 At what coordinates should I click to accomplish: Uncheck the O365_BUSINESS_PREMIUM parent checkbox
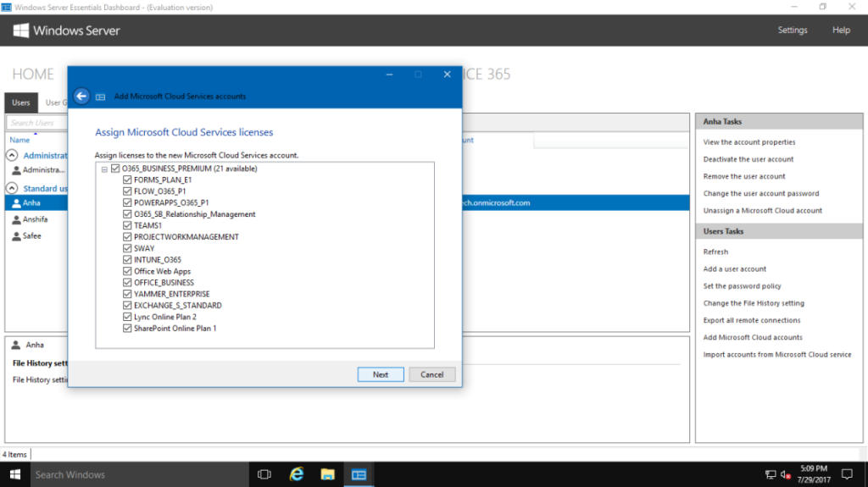(115, 169)
